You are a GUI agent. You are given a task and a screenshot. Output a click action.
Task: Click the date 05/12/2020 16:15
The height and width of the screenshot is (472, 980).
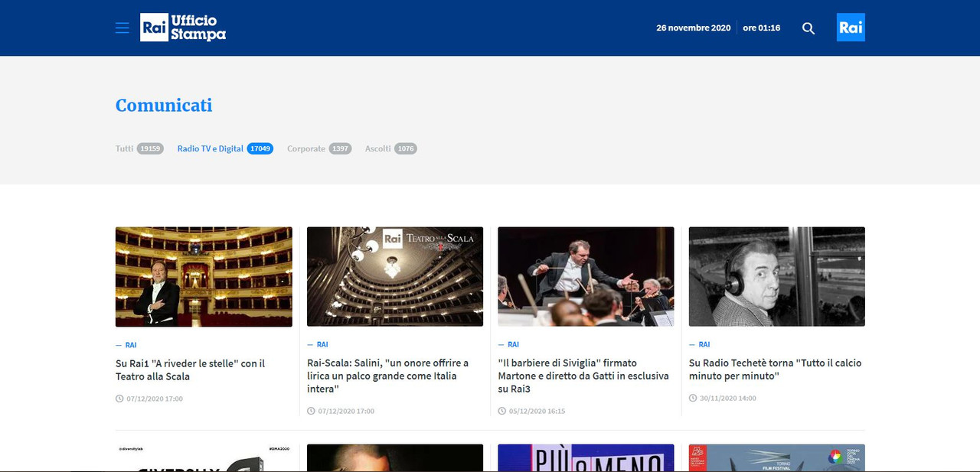[537, 411]
